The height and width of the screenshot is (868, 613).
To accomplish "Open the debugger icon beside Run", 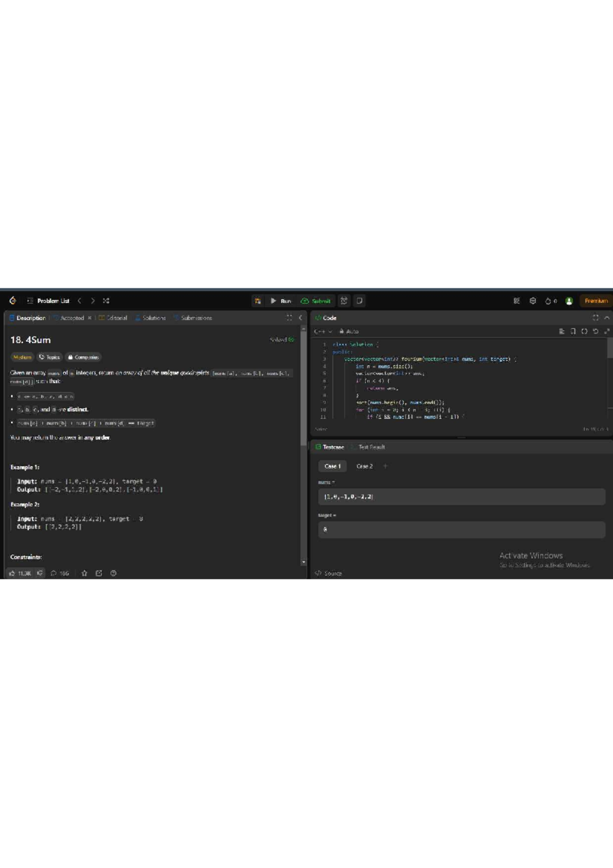I will tap(258, 301).
